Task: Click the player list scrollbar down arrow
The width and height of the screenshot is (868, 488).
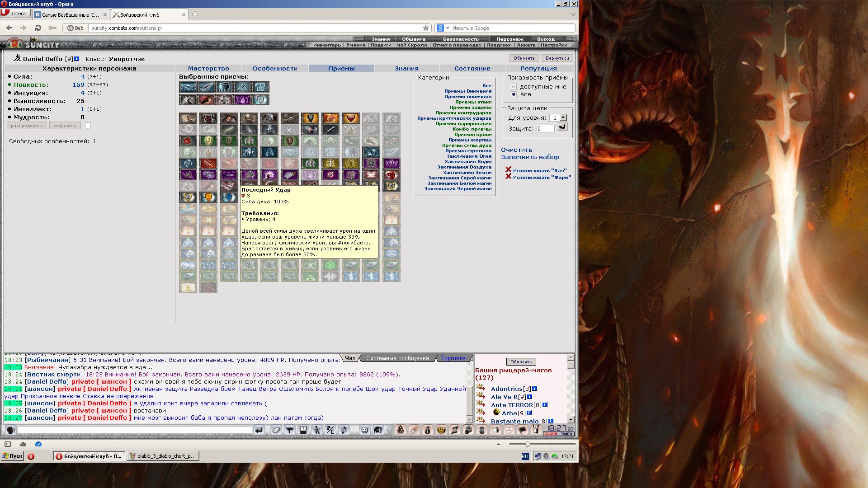Action: point(571,420)
